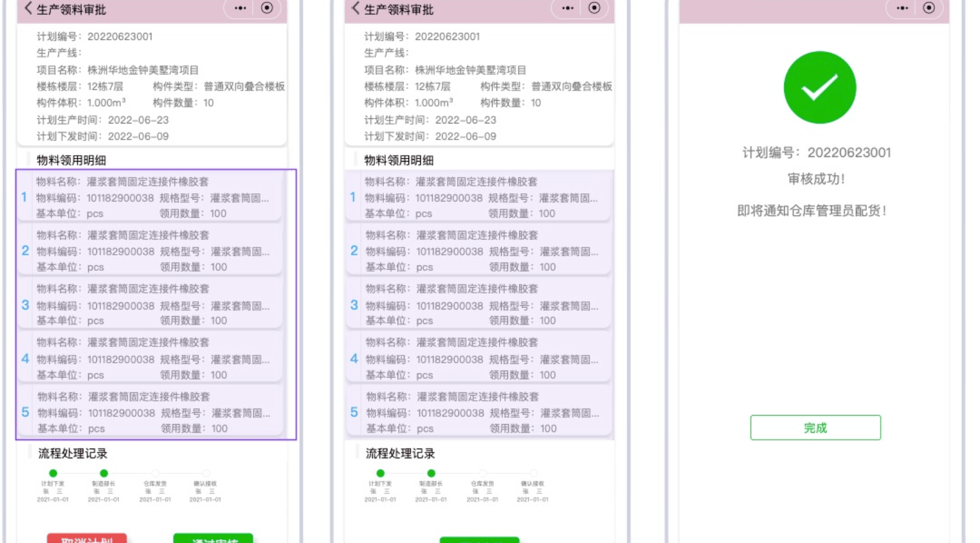The width and height of the screenshot is (980, 543).
Task: Tap the 完成 button on the success screen
Action: coord(815,427)
